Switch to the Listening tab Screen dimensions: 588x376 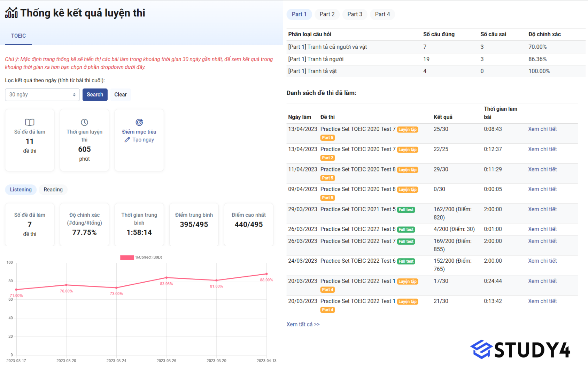tap(21, 190)
